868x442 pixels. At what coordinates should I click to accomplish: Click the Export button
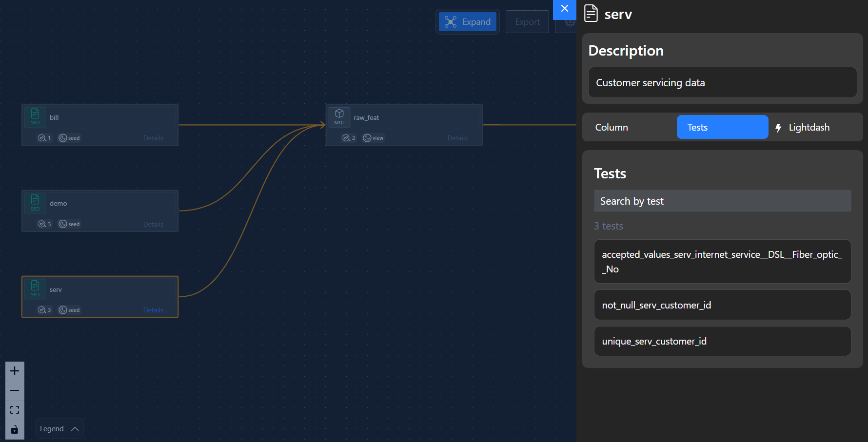[527, 22]
